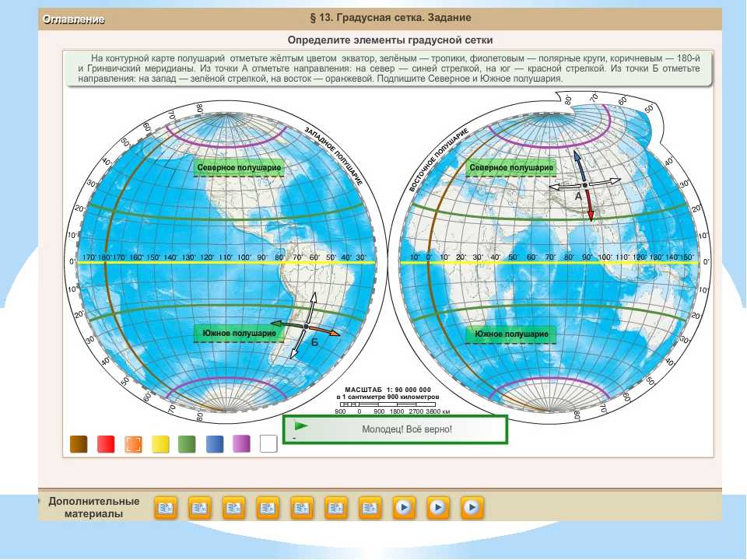Screen dimensions: 747x560
Task: Open the sixth document icon in Дополнительные материалы
Action: [336, 508]
